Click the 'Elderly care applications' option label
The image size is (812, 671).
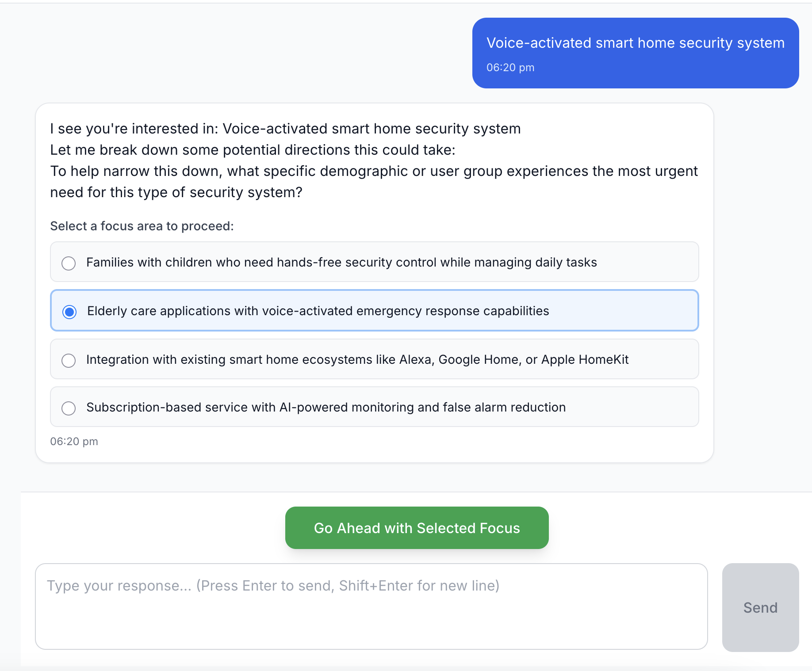pyautogui.click(x=318, y=311)
